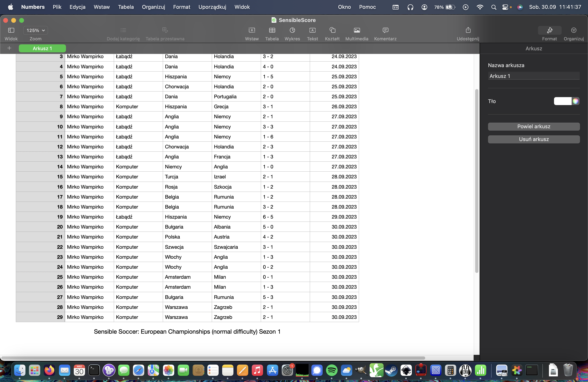Click the Tekst text box icon
The height and width of the screenshot is (382, 588).
[x=312, y=30]
